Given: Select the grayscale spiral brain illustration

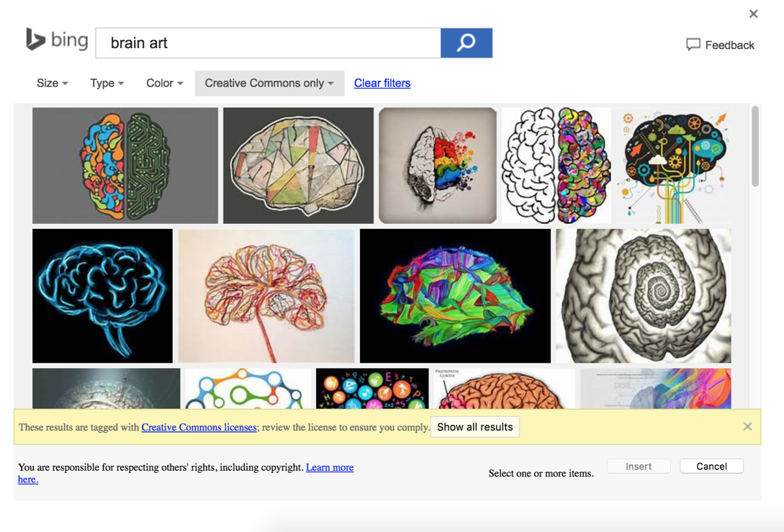Looking at the screenshot, I should [642, 295].
